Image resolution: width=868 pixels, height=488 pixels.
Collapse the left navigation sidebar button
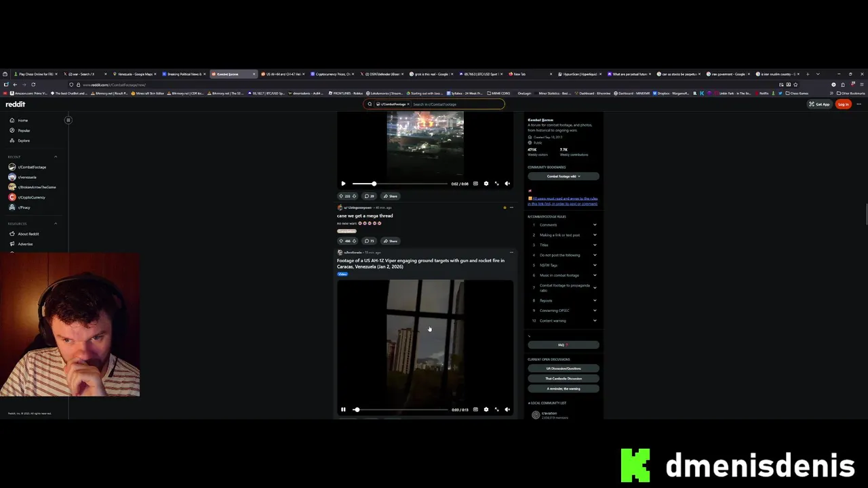68,120
